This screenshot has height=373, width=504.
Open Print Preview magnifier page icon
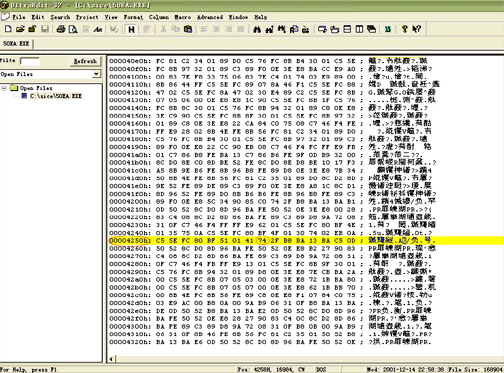click(73, 29)
